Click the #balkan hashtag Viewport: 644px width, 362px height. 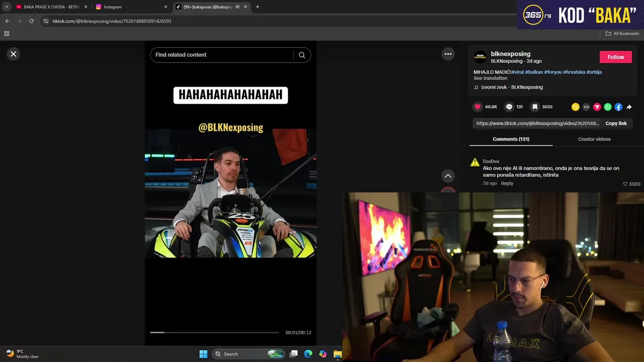pos(534,72)
